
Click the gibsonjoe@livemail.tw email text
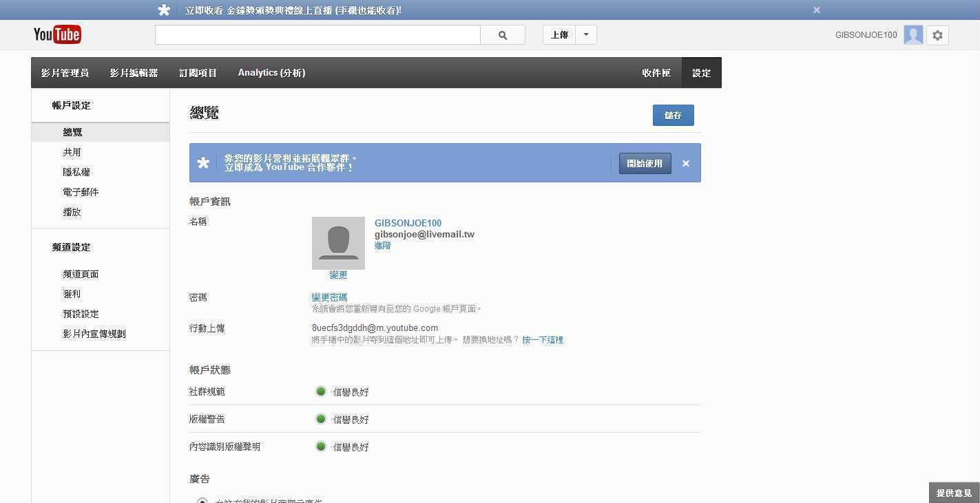click(x=424, y=234)
